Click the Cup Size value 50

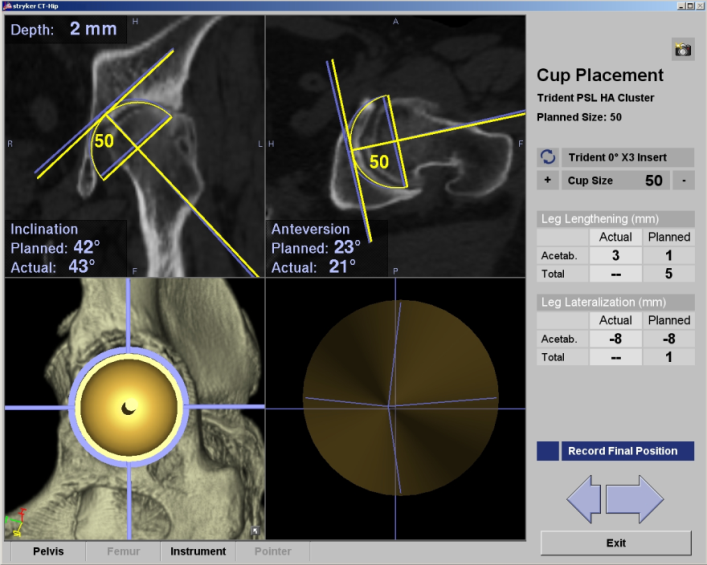653,180
